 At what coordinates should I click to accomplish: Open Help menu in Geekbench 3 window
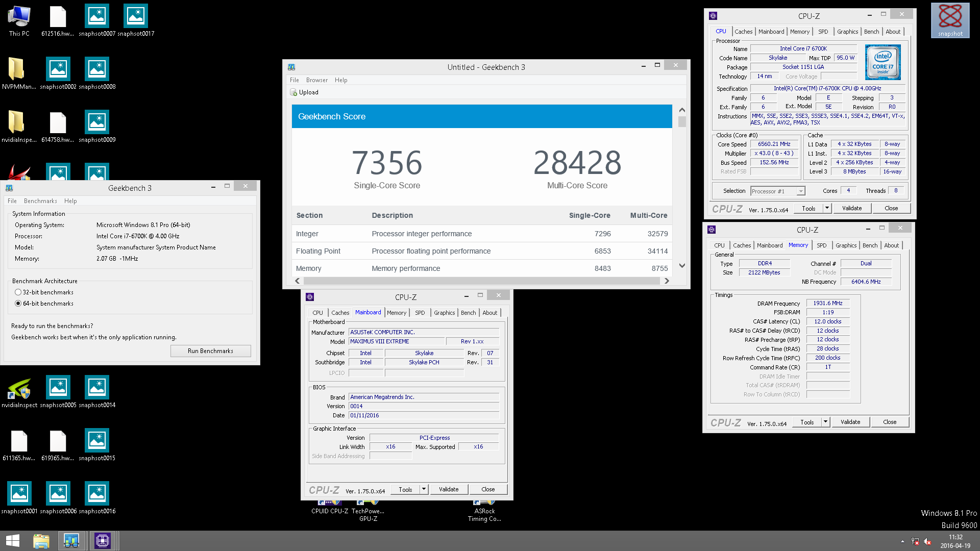70,201
